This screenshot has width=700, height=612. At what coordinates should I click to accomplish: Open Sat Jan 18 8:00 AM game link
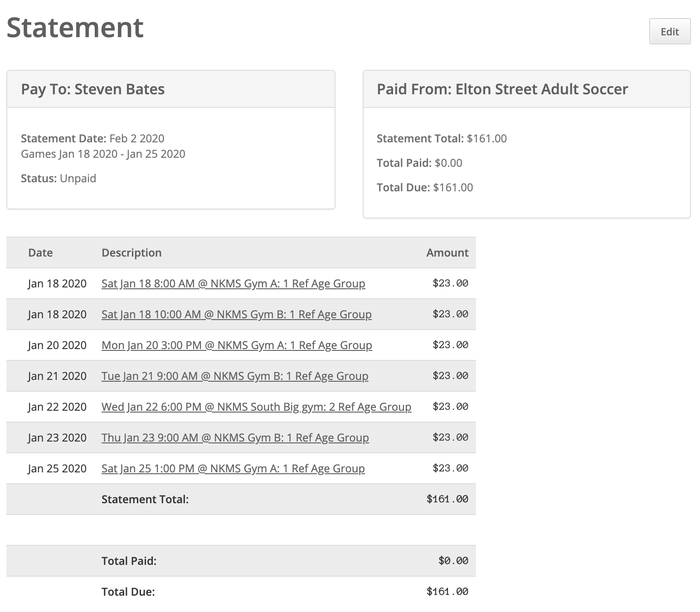tap(233, 283)
